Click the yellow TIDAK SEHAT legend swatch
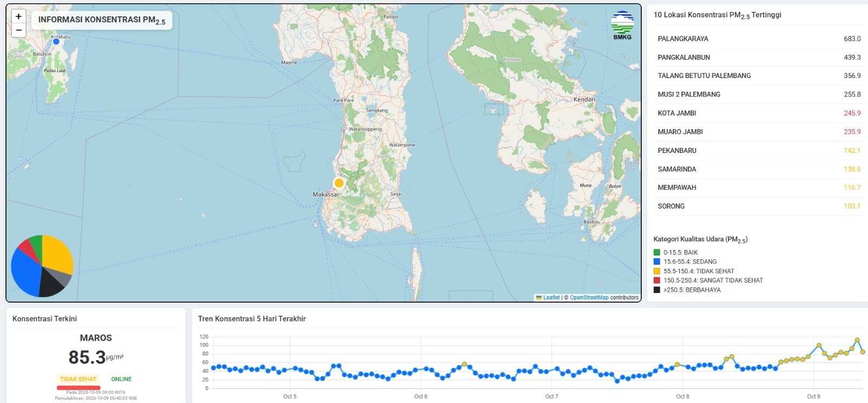This screenshot has width=868, height=403. coord(657,271)
